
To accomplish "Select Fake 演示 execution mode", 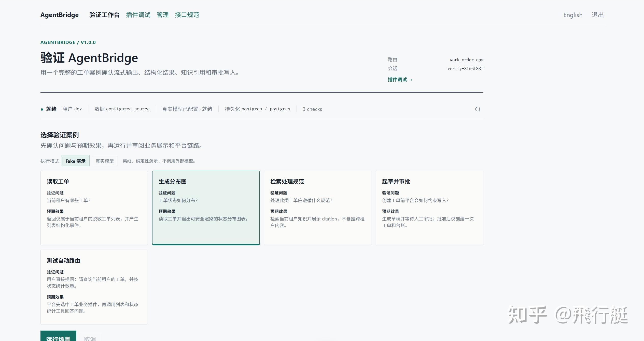I will (x=76, y=161).
